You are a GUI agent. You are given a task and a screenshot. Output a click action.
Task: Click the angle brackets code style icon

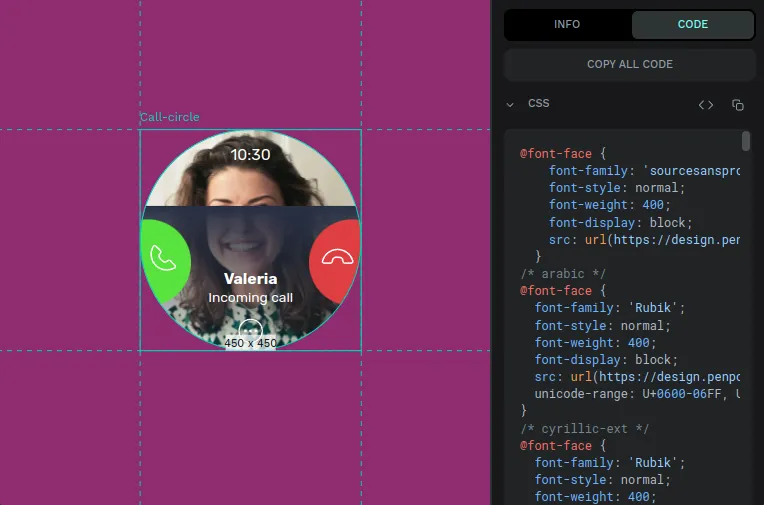[706, 104]
